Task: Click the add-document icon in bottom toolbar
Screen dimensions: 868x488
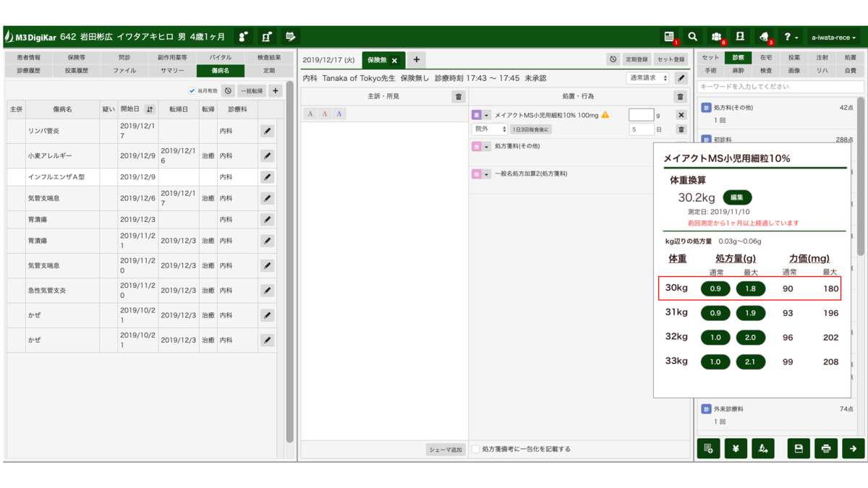Action: (x=708, y=448)
